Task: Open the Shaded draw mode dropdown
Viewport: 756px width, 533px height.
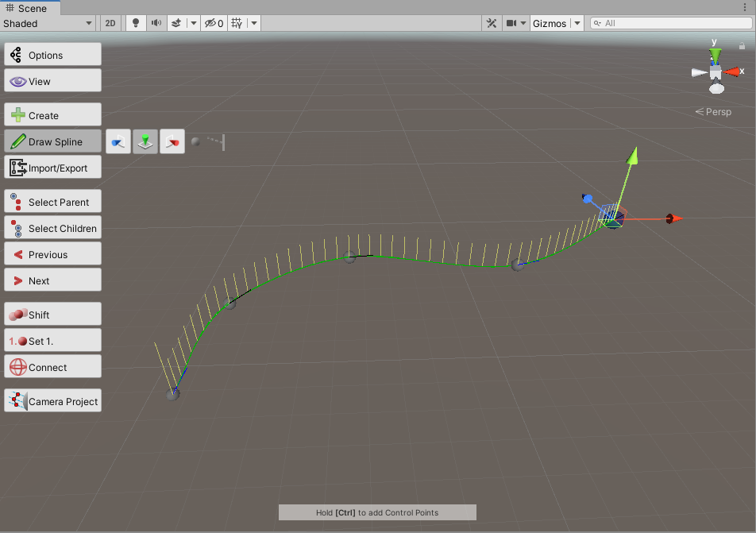Action: coord(48,23)
